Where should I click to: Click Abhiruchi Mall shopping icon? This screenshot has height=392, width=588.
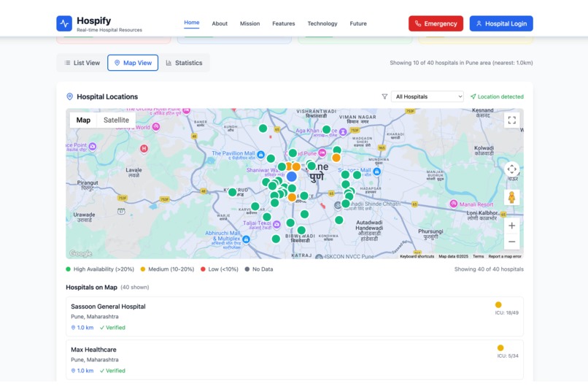coord(246,239)
